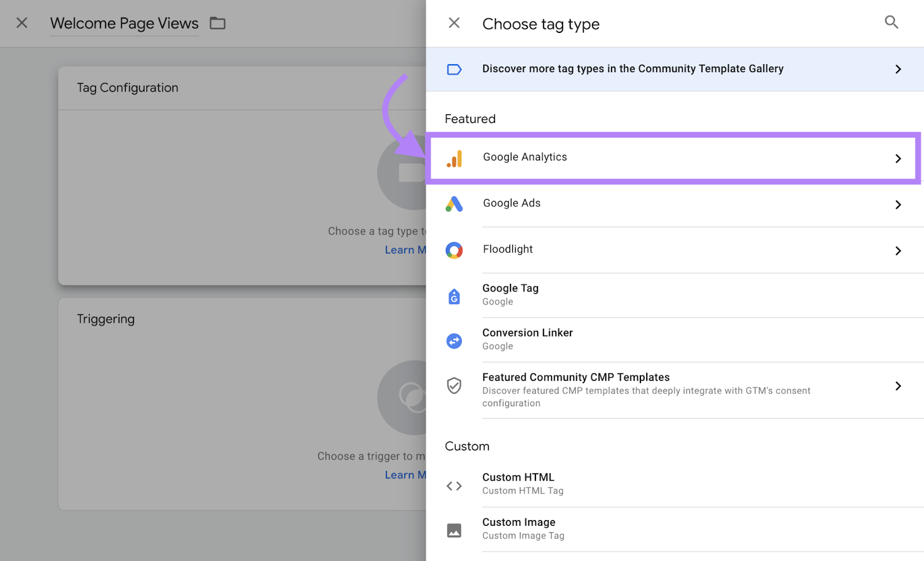This screenshot has height=561, width=924.
Task: Click the Custom HTML code icon
Action: [454, 485]
